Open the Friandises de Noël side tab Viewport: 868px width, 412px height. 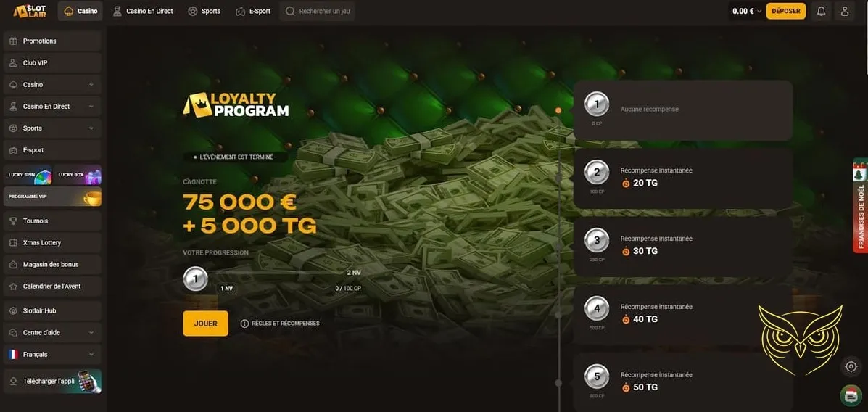pyautogui.click(x=860, y=206)
